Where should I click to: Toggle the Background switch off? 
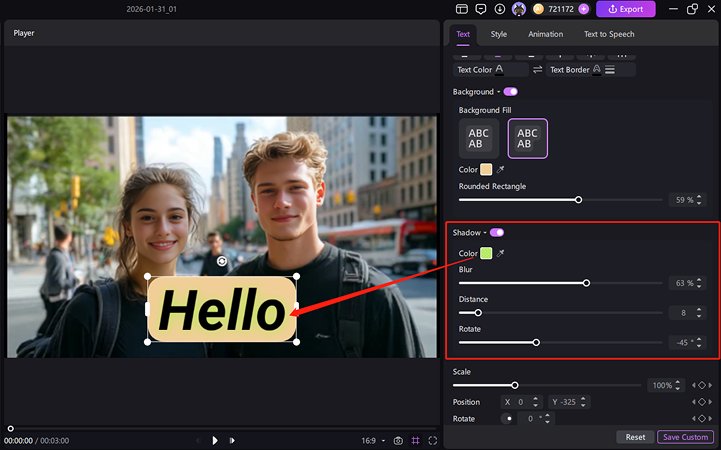click(x=510, y=91)
